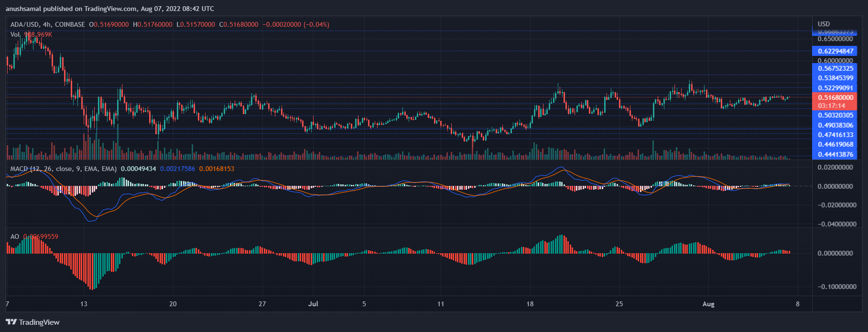Image resolution: width=868 pixels, height=332 pixels.
Task: Click the COINBASE exchange label
Action: (70, 24)
